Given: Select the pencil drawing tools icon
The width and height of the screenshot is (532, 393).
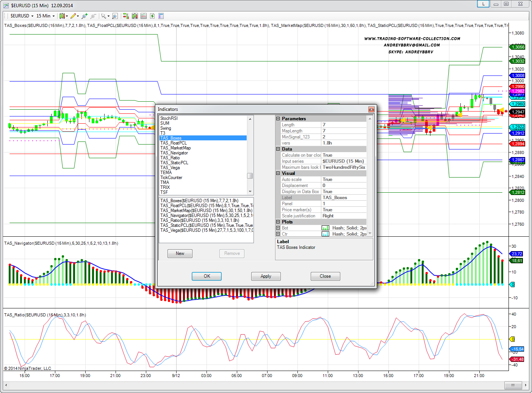Looking at the screenshot, I should 73,16.
